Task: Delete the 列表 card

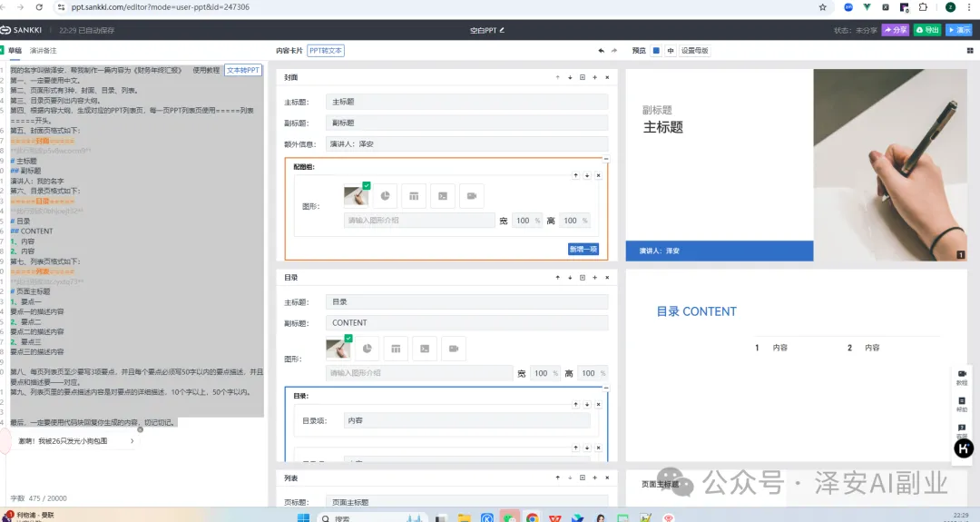Action: click(x=607, y=478)
